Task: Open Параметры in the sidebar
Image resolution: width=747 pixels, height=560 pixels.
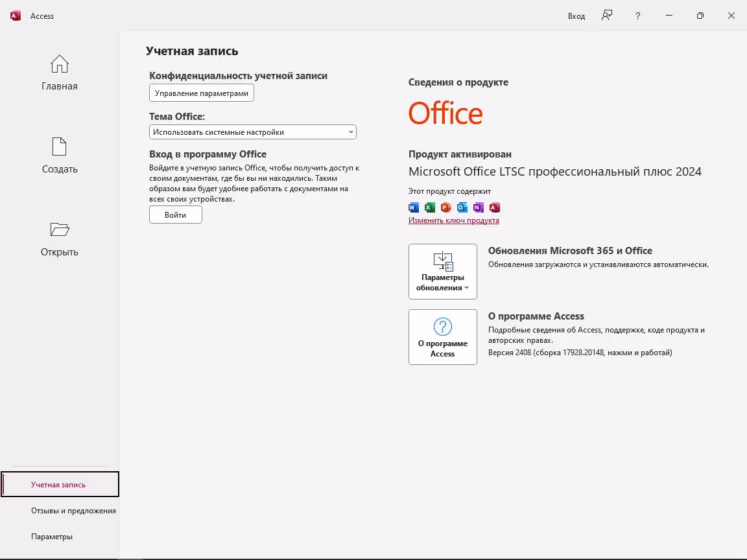Action: (x=52, y=537)
